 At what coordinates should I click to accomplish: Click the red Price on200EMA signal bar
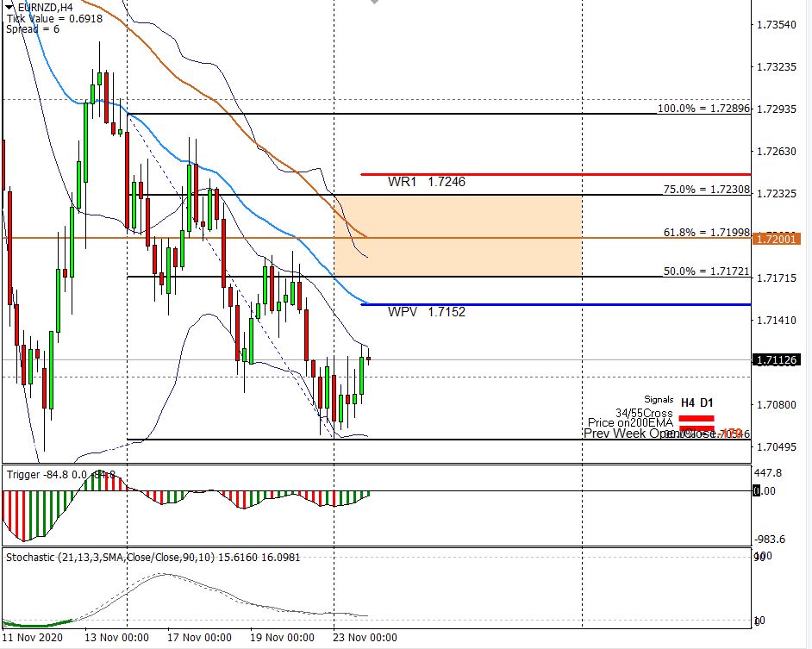click(x=696, y=427)
